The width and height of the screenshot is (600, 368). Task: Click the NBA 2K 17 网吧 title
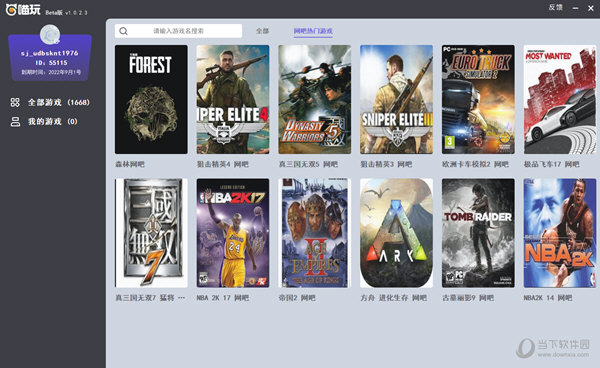tap(223, 298)
